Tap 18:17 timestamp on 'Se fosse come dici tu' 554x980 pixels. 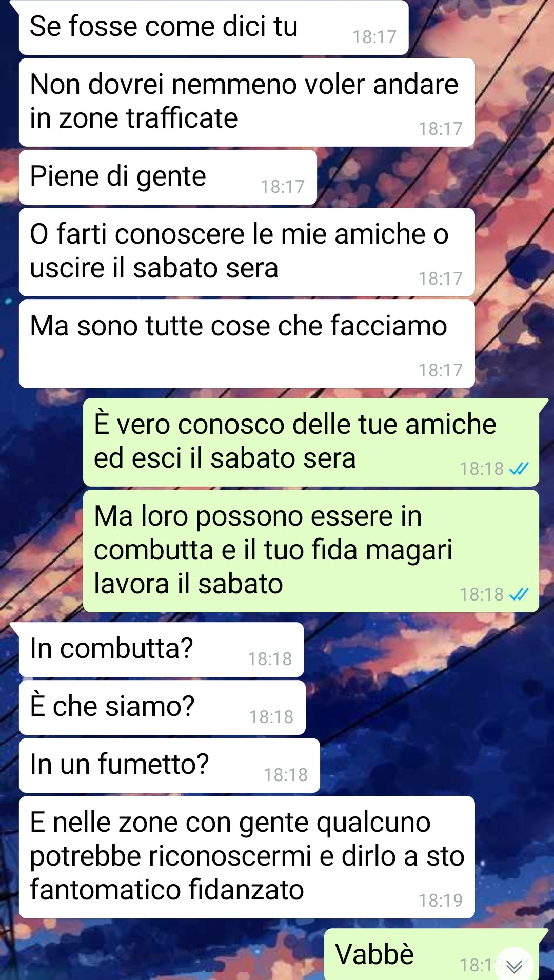374,37
